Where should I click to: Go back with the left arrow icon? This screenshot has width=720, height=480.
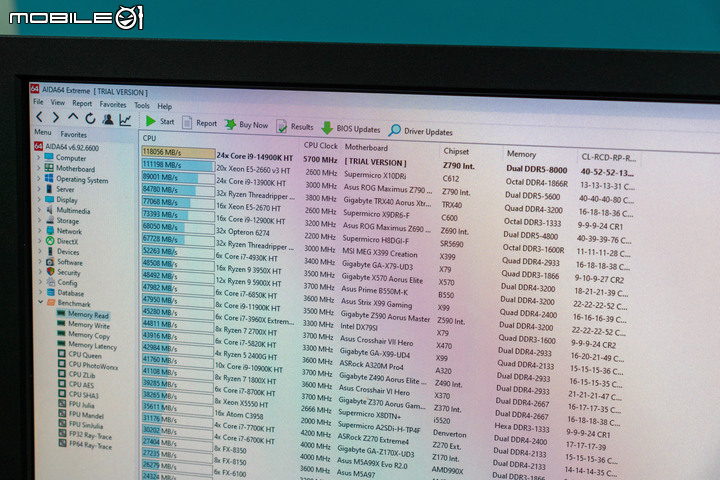pyautogui.click(x=39, y=117)
